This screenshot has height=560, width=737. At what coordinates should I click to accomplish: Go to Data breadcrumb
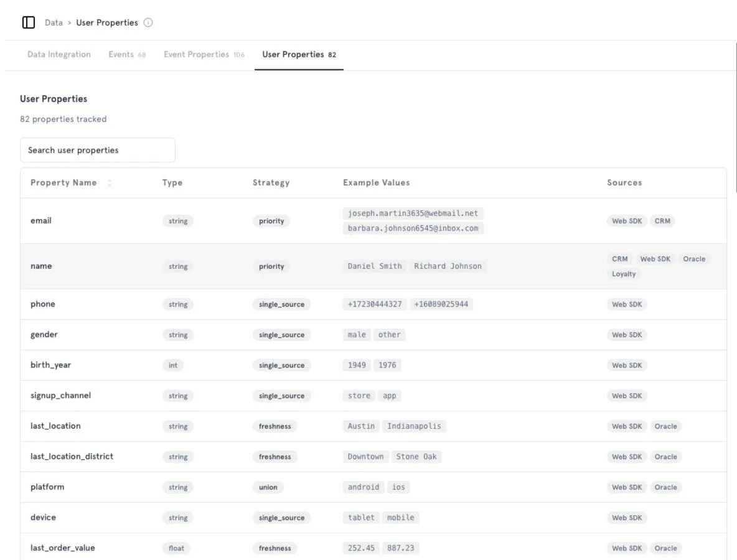(x=54, y=22)
